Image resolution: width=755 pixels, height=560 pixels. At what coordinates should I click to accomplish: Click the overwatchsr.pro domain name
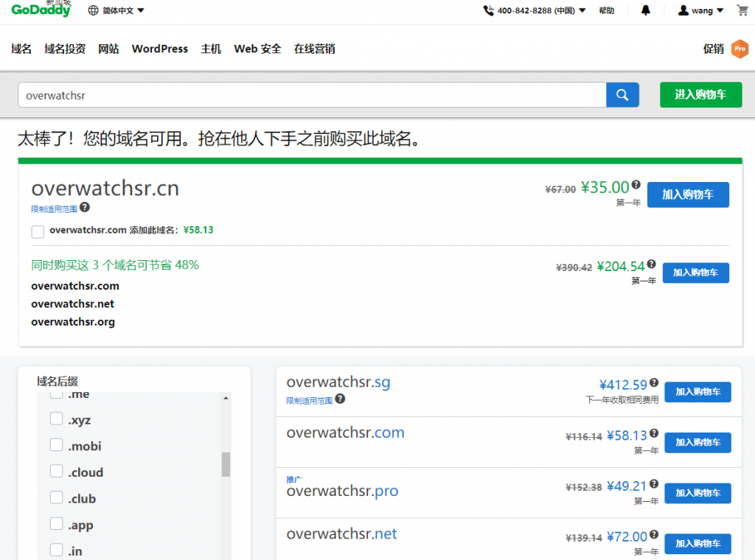pyautogui.click(x=342, y=491)
